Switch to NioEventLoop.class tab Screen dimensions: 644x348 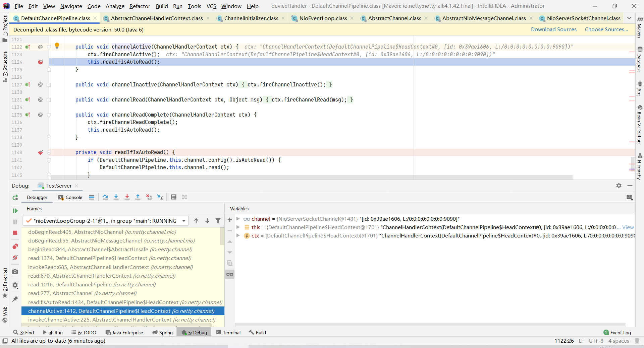(x=323, y=18)
